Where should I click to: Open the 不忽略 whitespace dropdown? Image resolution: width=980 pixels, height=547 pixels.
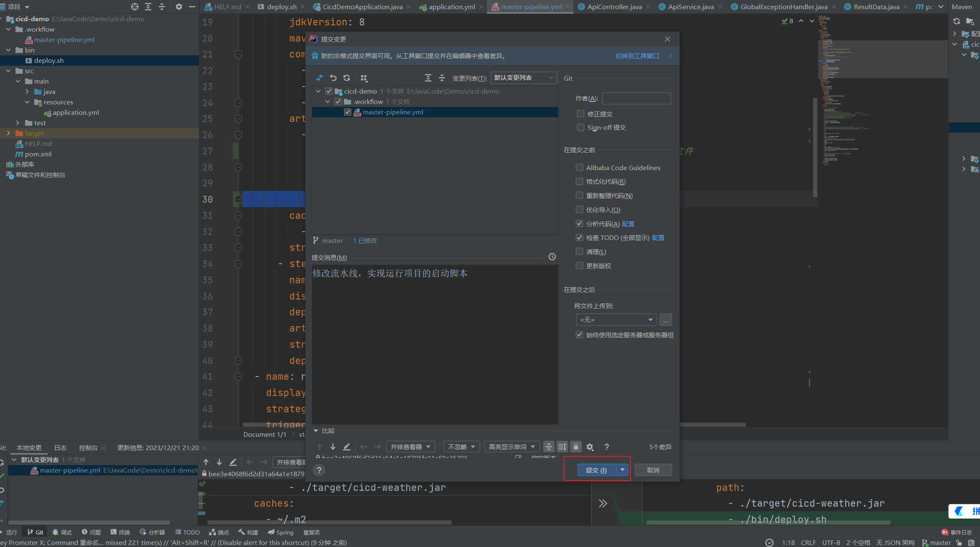click(461, 447)
